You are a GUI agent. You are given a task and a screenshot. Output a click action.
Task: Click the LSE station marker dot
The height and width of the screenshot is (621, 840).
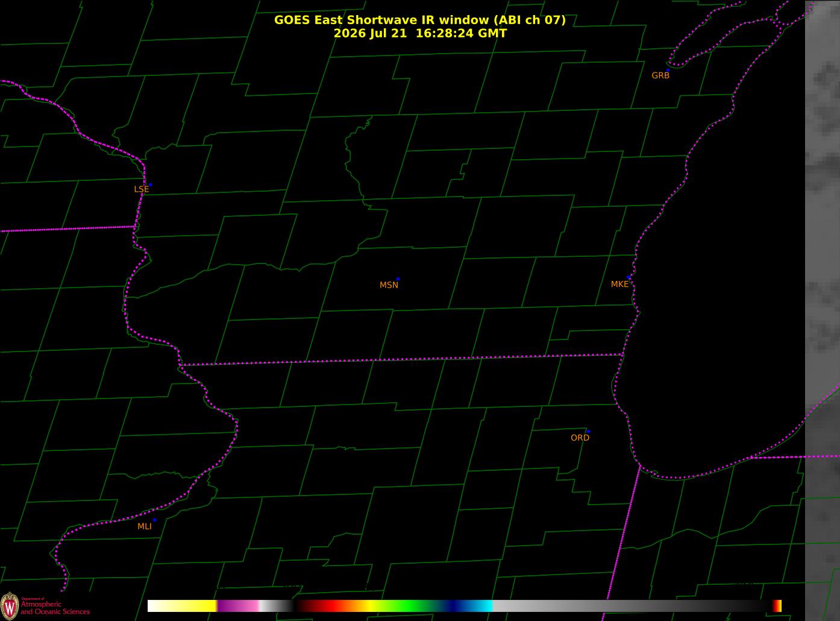(x=150, y=184)
